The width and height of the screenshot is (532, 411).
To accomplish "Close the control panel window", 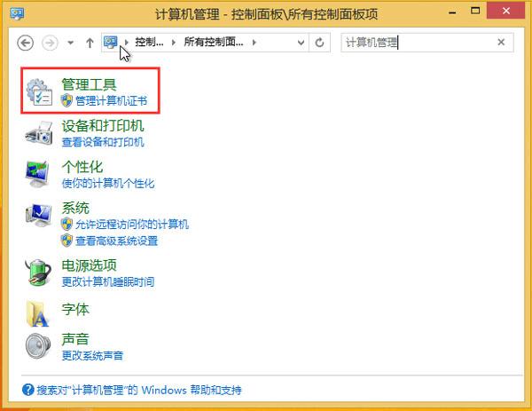I will (506, 11).
